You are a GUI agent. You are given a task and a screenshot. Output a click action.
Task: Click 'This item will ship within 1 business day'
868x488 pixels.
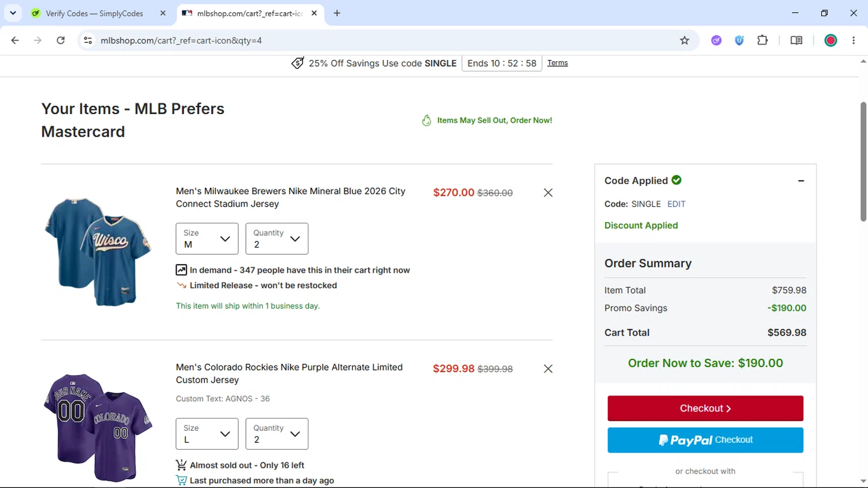tap(248, 306)
